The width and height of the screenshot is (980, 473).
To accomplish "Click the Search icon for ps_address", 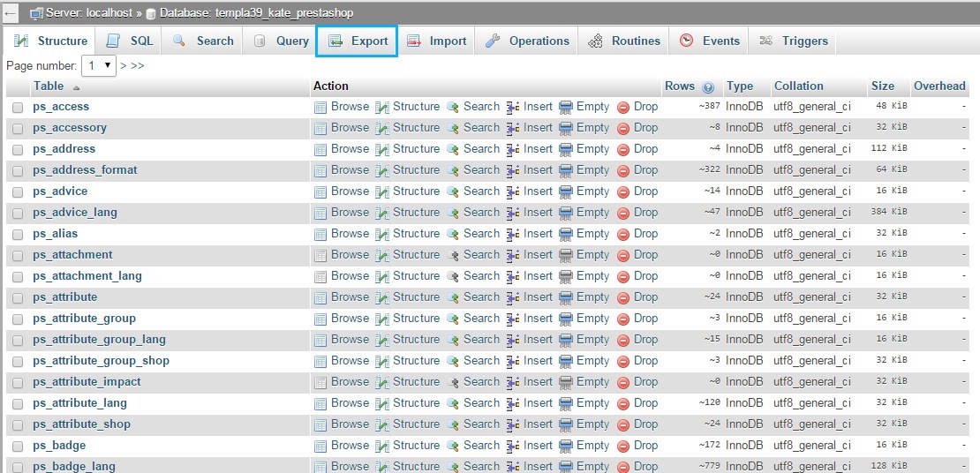I will click(x=453, y=149).
